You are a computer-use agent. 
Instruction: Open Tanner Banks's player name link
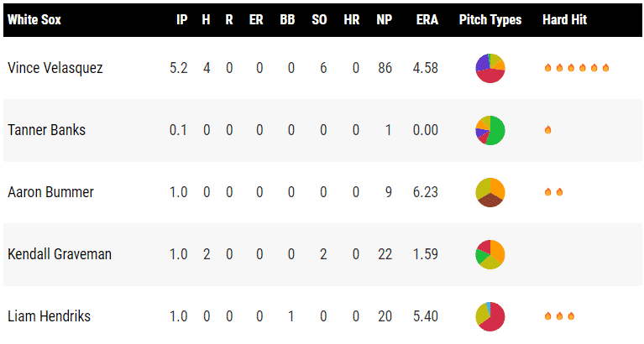[47, 130]
